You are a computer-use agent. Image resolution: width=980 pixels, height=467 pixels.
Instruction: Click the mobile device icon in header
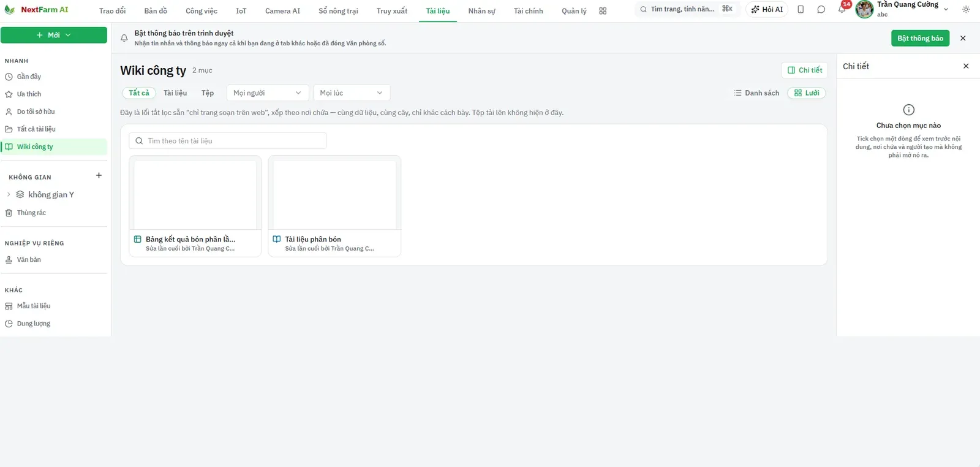click(801, 9)
